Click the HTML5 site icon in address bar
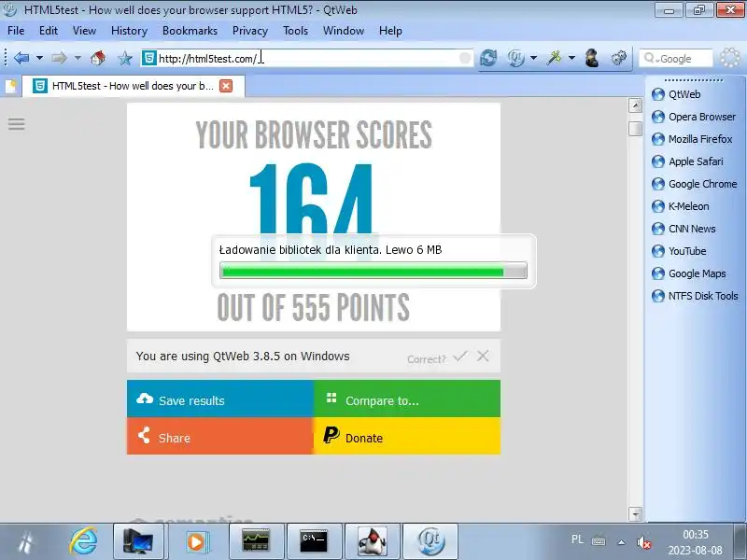This screenshot has width=747, height=560. point(149,58)
